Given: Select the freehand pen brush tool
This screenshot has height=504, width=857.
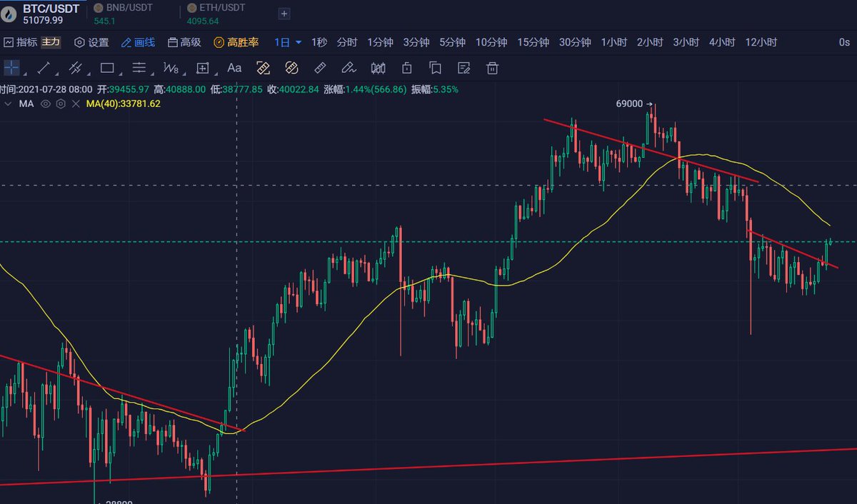Looking at the screenshot, I should 349,68.
